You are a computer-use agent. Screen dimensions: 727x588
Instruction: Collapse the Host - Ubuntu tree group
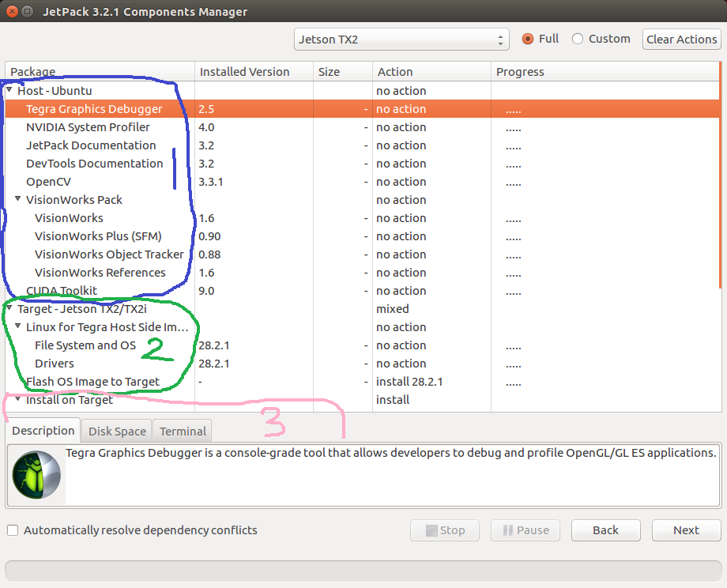(9, 90)
